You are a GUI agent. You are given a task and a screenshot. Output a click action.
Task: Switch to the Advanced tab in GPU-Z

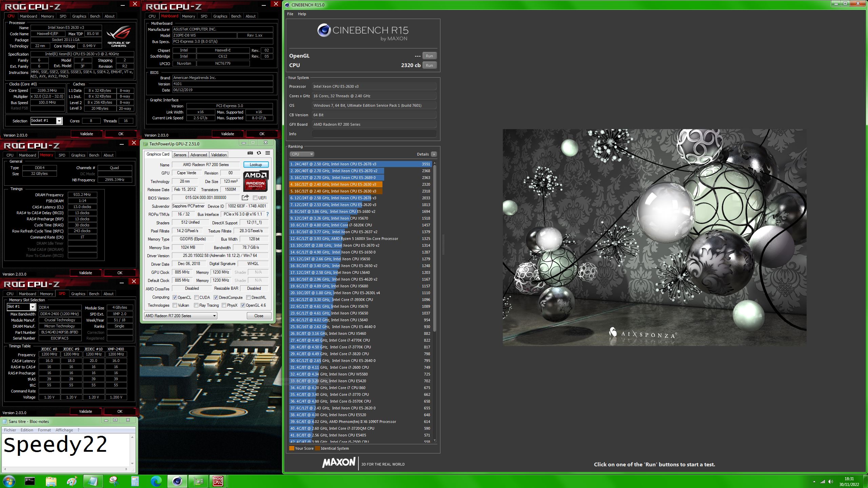pos(198,155)
